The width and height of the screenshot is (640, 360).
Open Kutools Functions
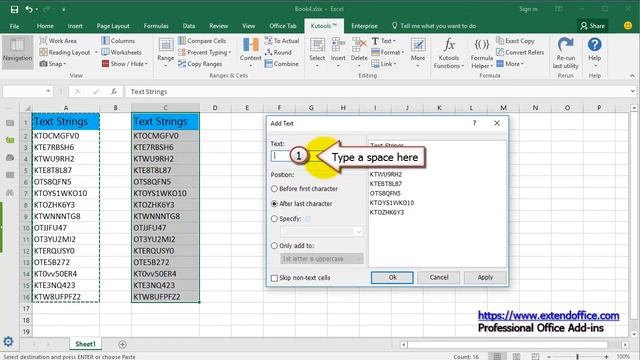(x=449, y=53)
